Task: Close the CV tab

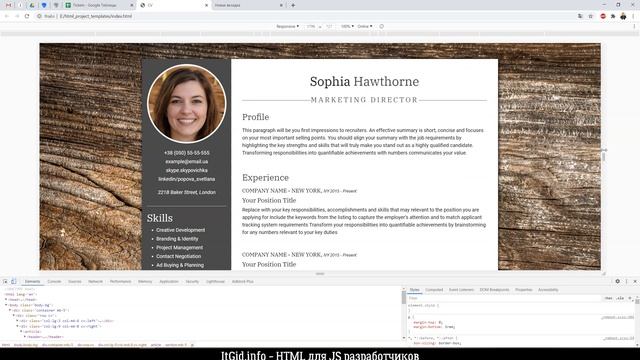Action: (x=206, y=5)
